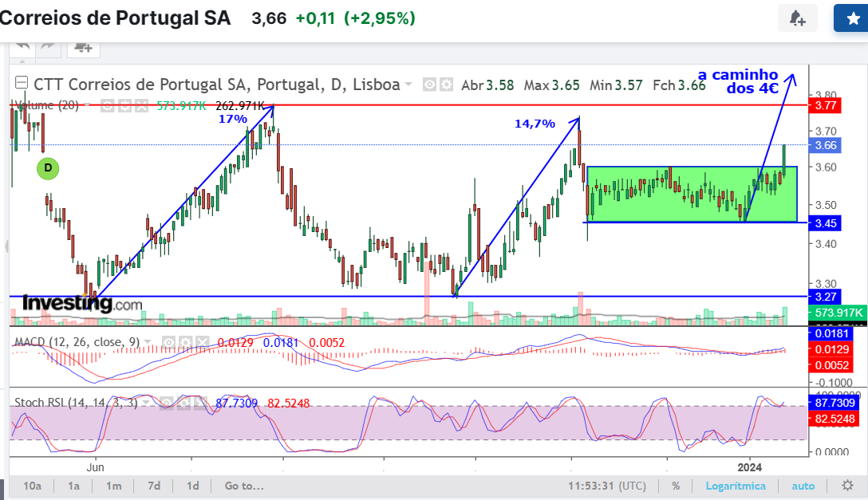Expand the Stoch RSI dropdown arrow
This screenshot has height=500, width=868.
coord(145,403)
